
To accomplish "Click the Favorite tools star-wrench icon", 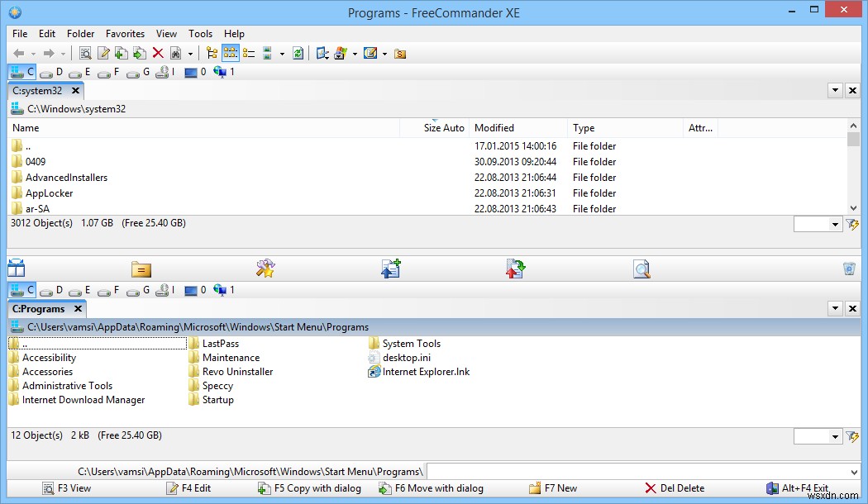I will pos(265,269).
